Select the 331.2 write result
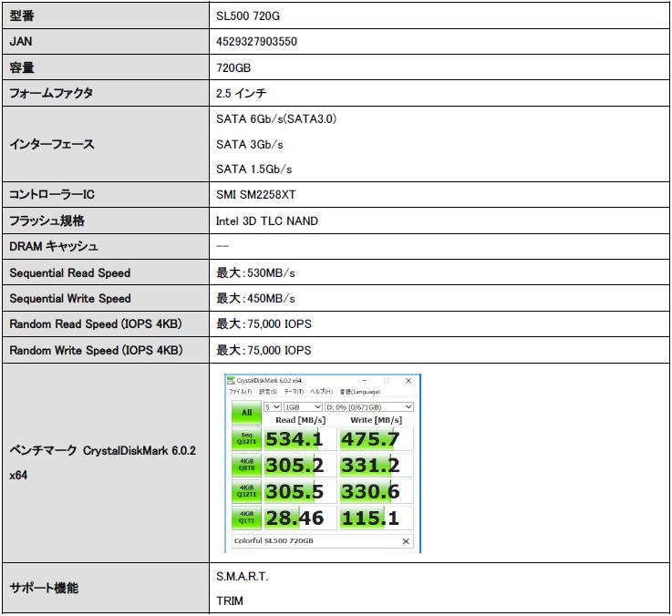 [376, 466]
